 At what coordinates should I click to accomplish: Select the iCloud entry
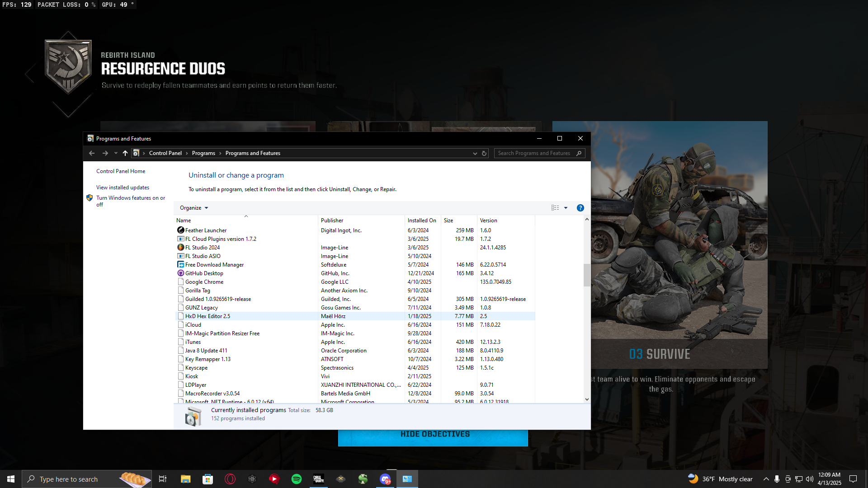[x=355, y=325]
